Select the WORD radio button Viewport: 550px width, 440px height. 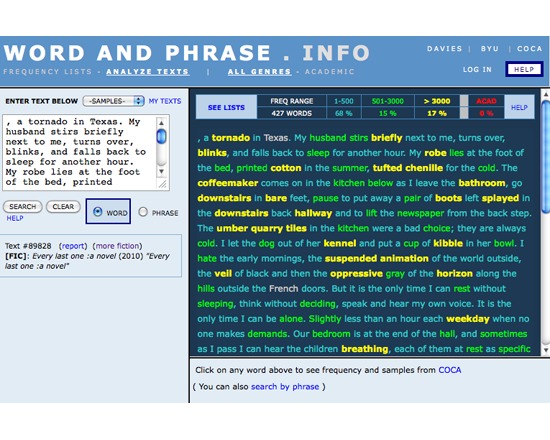point(98,212)
